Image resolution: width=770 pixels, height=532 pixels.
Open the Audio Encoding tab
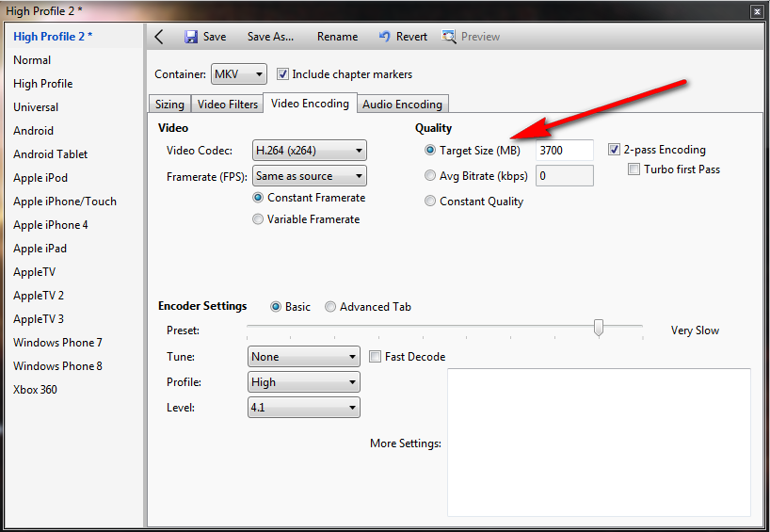tap(402, 105)
